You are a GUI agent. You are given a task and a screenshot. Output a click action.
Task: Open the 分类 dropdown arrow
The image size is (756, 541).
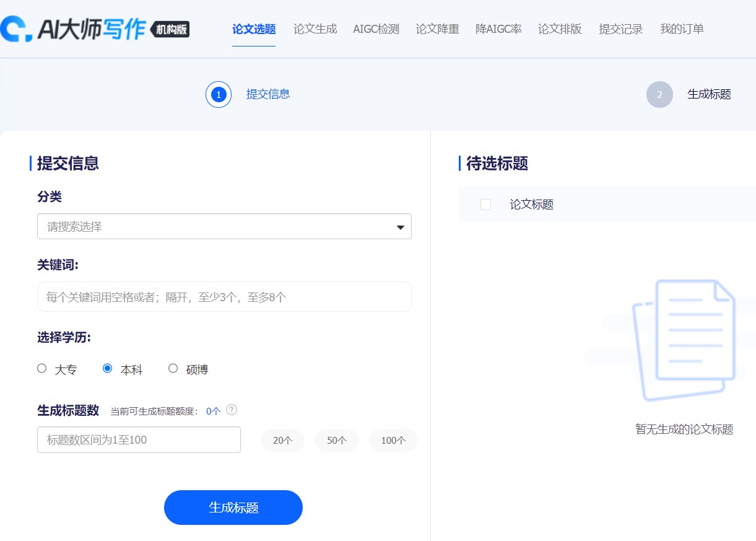click(400, 227)
